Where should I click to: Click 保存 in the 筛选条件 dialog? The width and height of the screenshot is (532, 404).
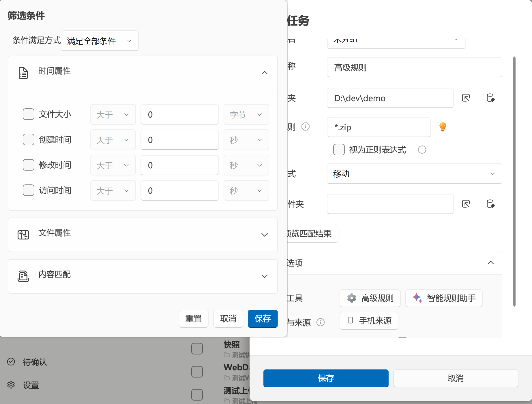click(263, 319)
